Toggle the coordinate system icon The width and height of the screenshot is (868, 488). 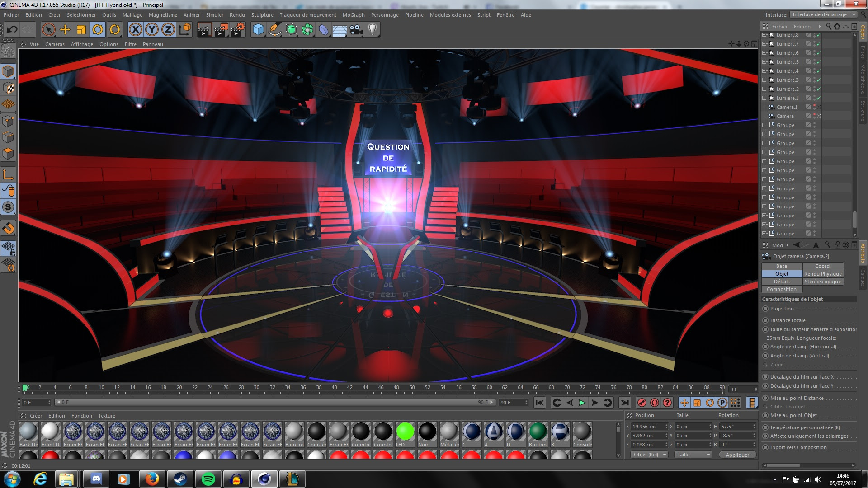[184, 30]
